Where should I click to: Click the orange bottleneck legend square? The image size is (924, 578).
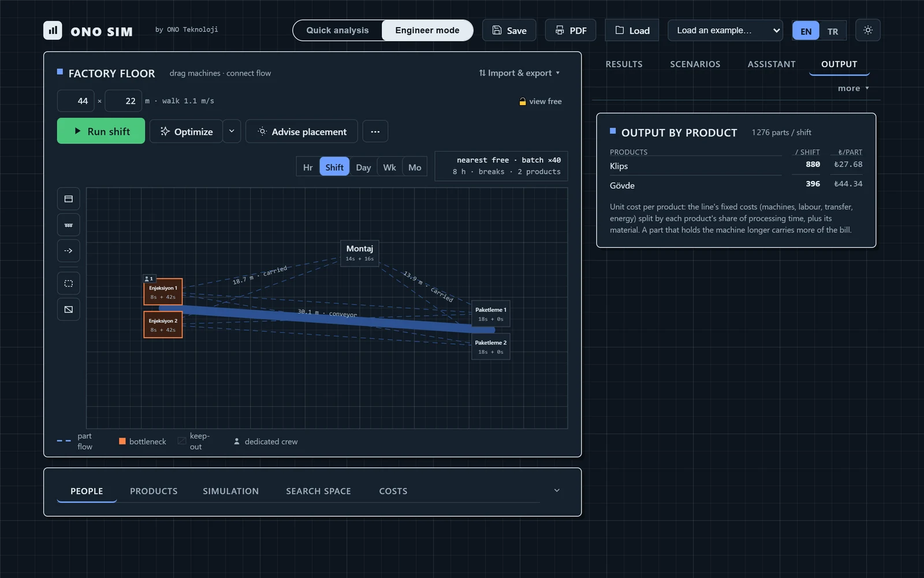tap(122, 441)
